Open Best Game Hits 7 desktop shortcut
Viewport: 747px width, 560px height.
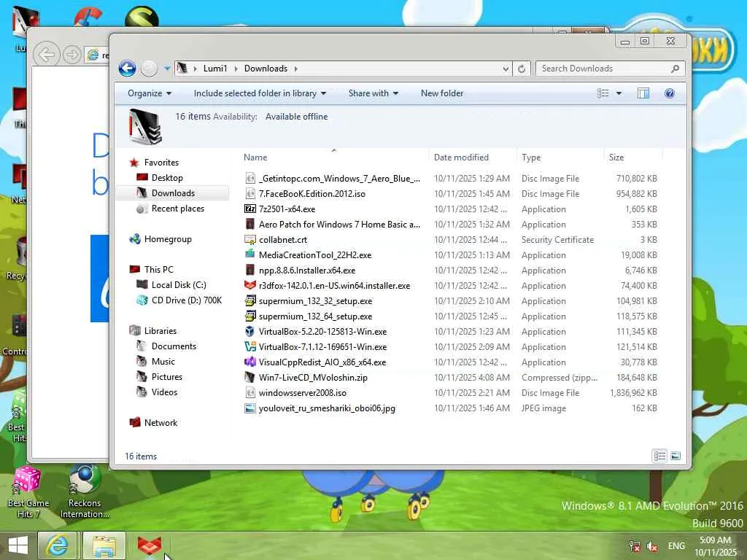[28, 492]
